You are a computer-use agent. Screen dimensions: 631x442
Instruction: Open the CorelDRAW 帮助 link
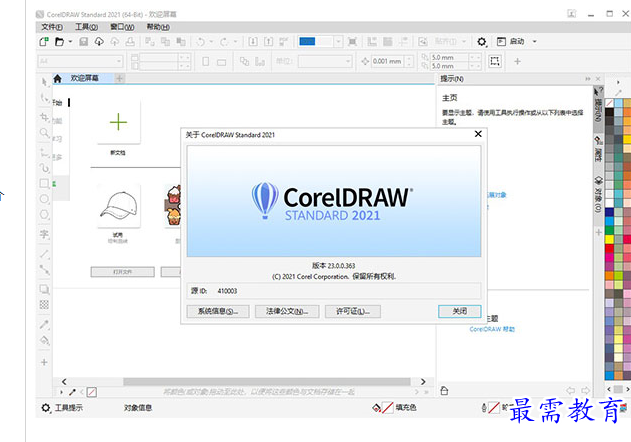tap(492, 329)
